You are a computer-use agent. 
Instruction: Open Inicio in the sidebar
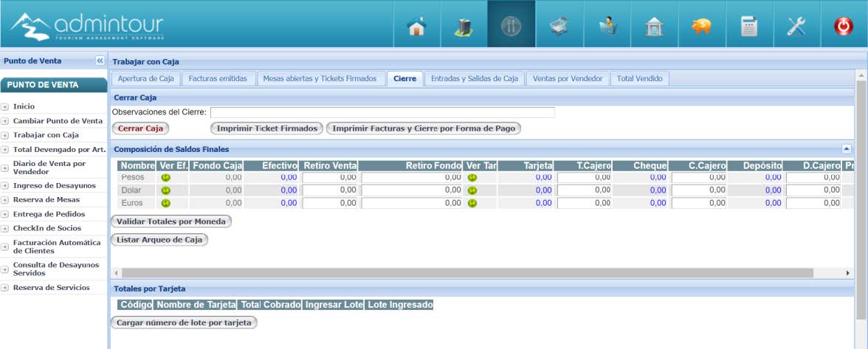[24, 106]
